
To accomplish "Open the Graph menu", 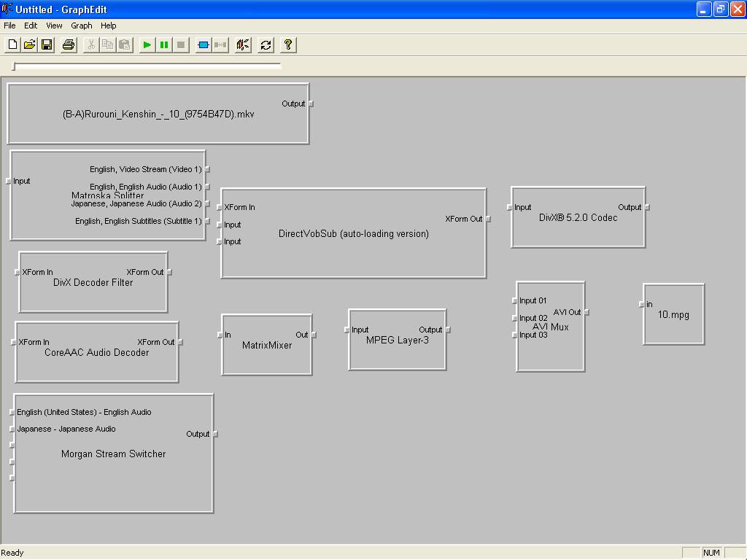I will pyautogui.click(x=82, y=26).
